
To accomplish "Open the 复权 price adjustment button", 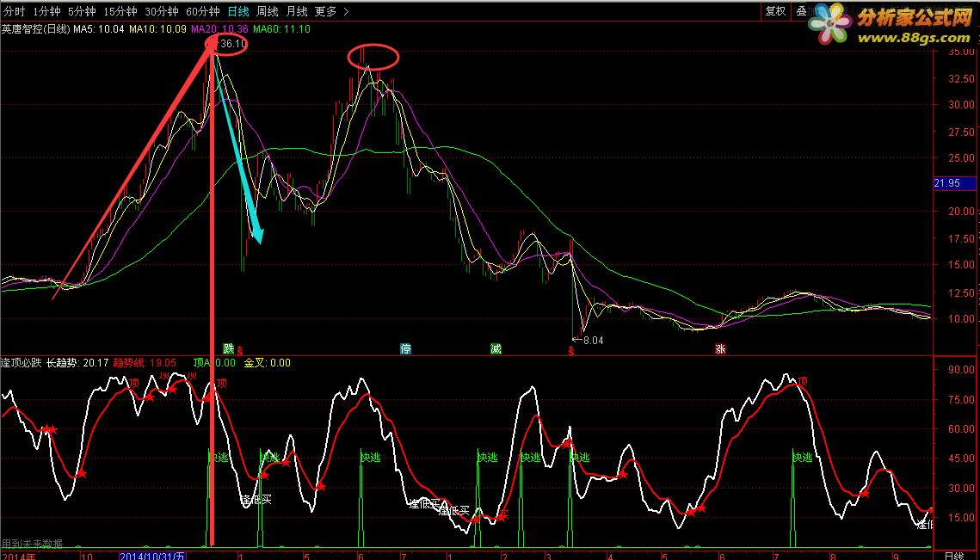I will pos(775,11).
